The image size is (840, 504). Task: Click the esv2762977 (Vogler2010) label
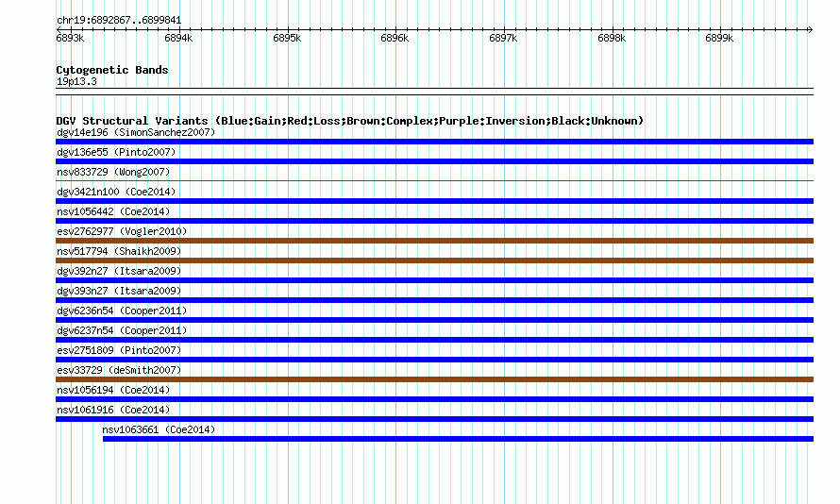tap(122, 231)
